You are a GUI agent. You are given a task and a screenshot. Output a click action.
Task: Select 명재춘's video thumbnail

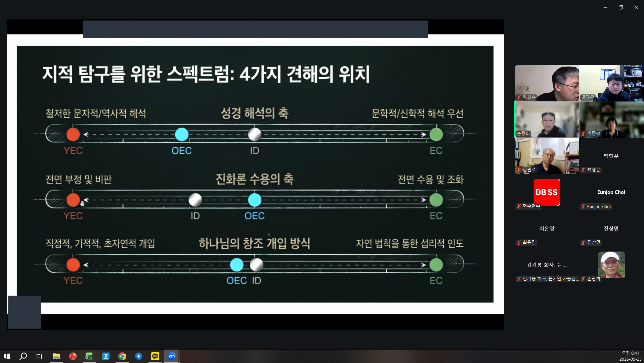click(x=611, y=83)
